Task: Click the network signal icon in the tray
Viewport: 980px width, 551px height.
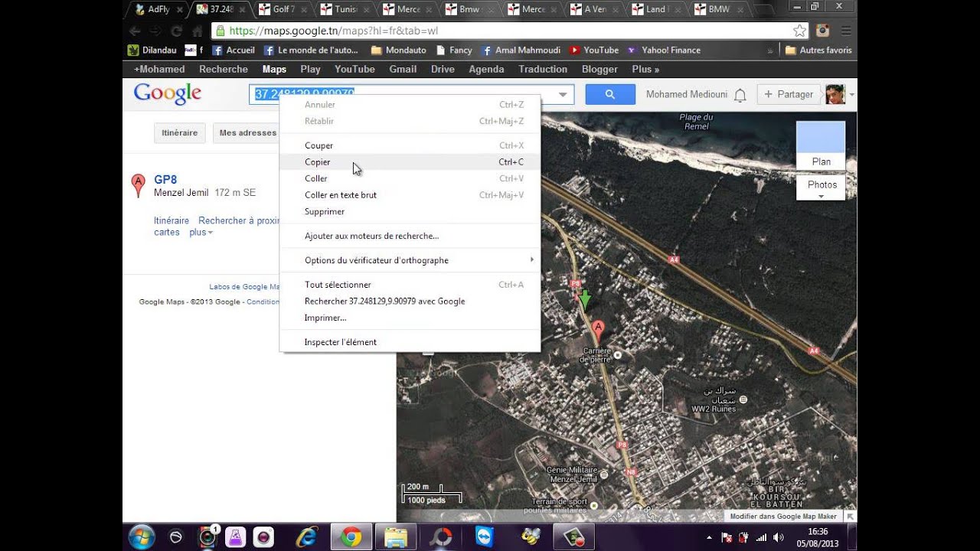Action: click(761, 537)
